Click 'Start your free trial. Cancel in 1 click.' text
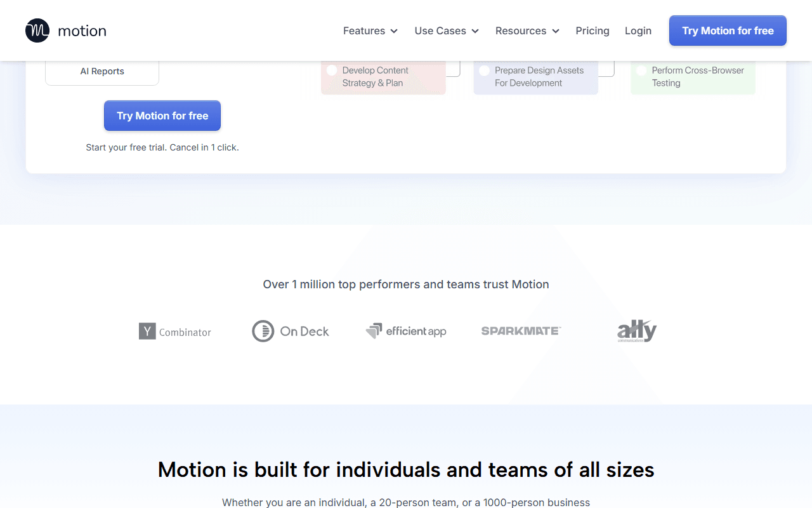Screen dimensions: 812x508 pyautogui.click(x=162, y=147)
